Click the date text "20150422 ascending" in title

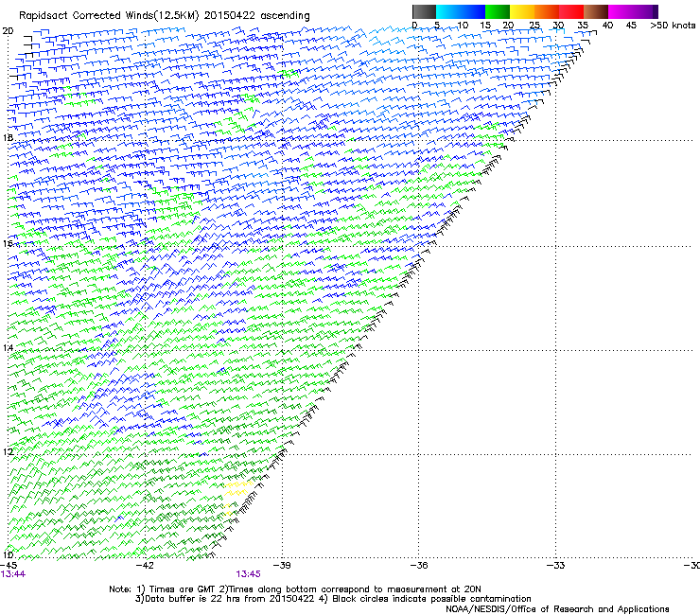[256, 15]
